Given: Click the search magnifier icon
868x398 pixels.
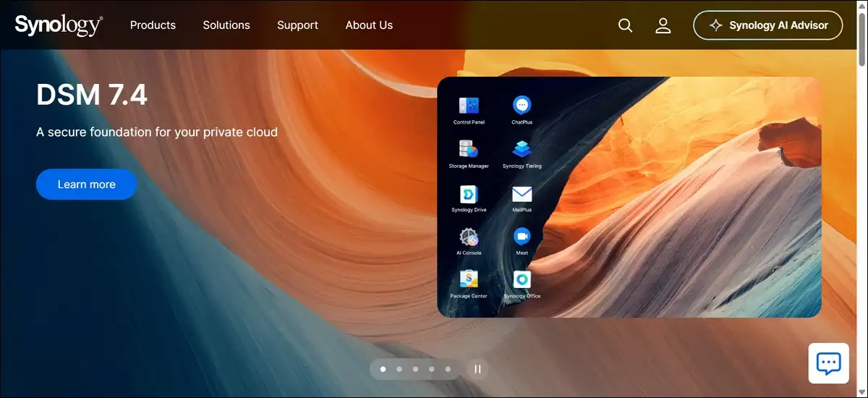Looking at the screenshot, I should pyautogui.click(x=626, y=25).
